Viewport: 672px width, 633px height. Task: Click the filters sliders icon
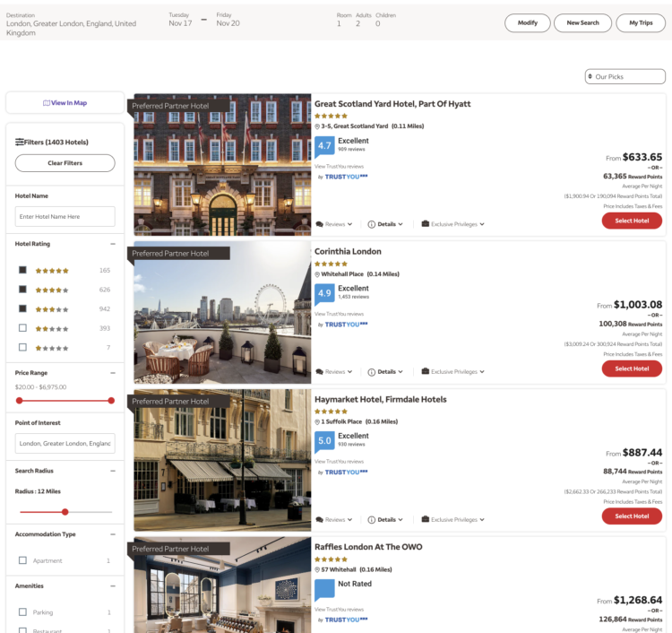[x=20, y=142]
